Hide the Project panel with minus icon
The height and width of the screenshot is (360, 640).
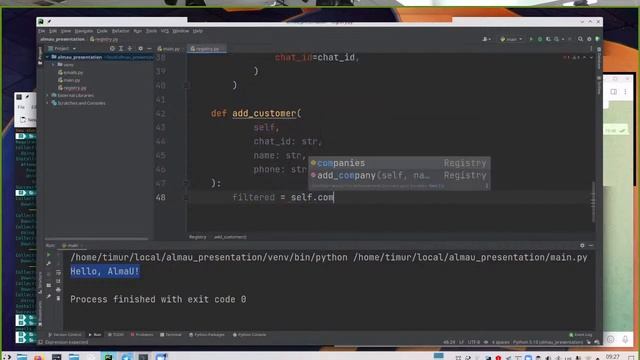(x=149, y=49)
